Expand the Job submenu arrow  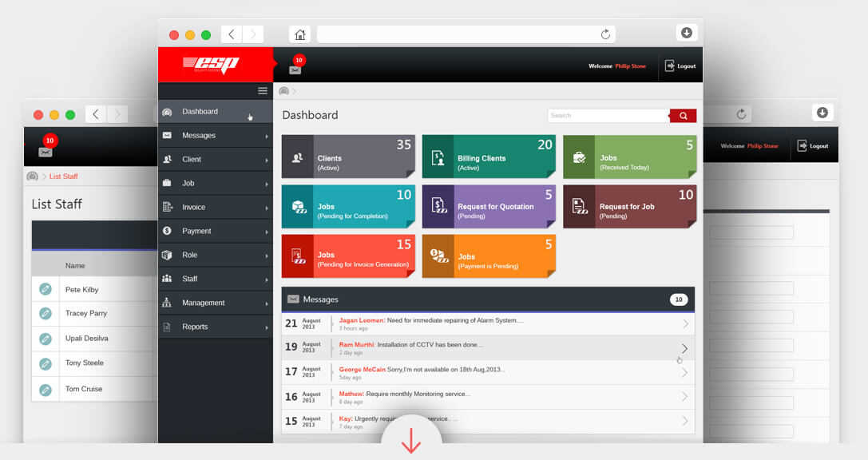pyautogui.click(x=266, y=184)
